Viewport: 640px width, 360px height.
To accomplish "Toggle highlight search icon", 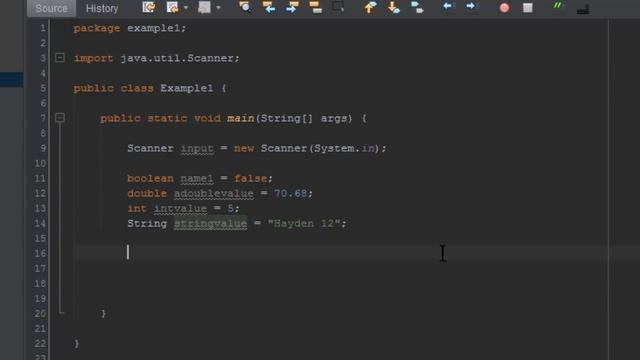I will (x=316, y=7).
